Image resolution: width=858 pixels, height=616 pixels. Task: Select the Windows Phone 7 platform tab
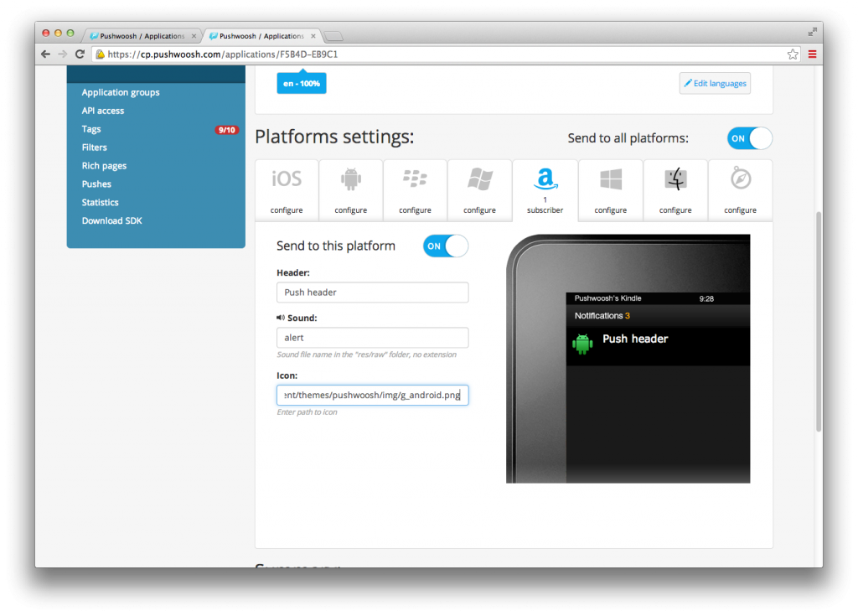pos(479,190)
